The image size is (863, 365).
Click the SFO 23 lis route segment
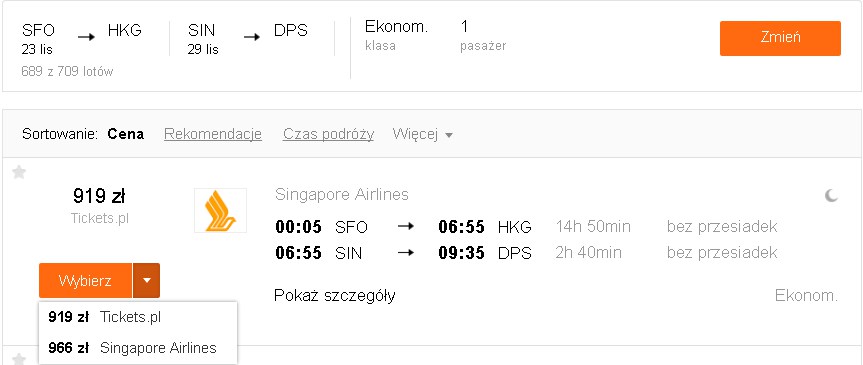(x=38, y=39)
